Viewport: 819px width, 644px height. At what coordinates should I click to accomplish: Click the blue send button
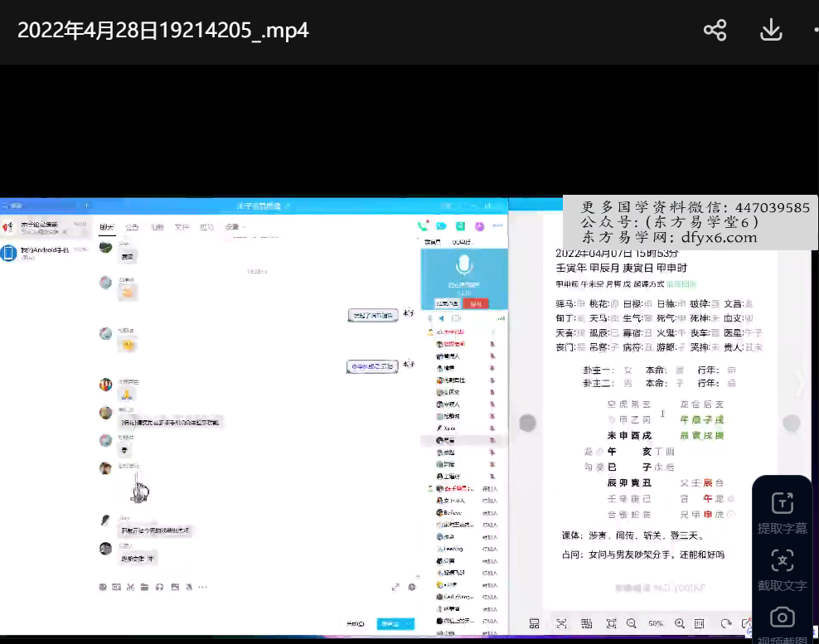(388, 623)
